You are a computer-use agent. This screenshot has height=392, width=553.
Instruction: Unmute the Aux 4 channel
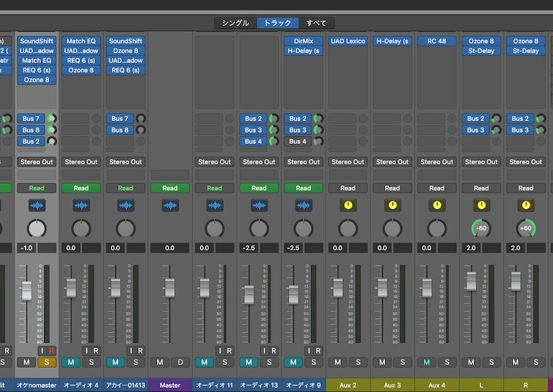(x=427, y=362)
